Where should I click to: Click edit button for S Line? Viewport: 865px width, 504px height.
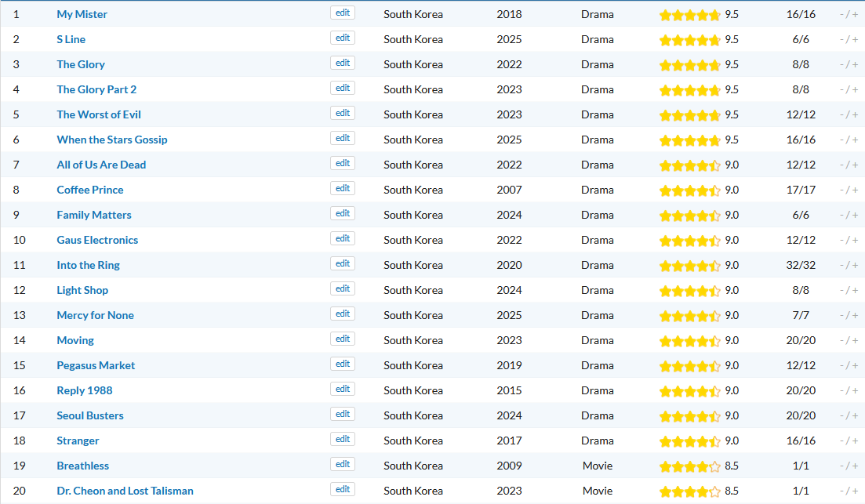[x=343, y=38]
